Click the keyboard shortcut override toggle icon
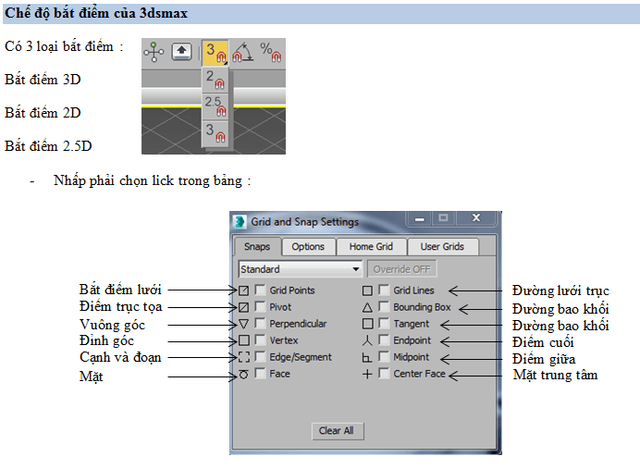 [181, 52]
